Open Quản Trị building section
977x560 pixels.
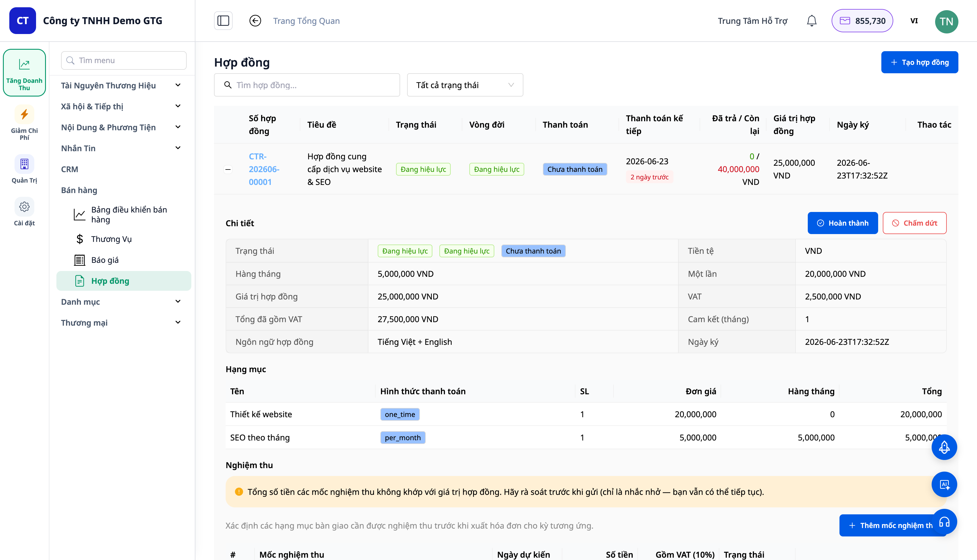tap(24, 169)
